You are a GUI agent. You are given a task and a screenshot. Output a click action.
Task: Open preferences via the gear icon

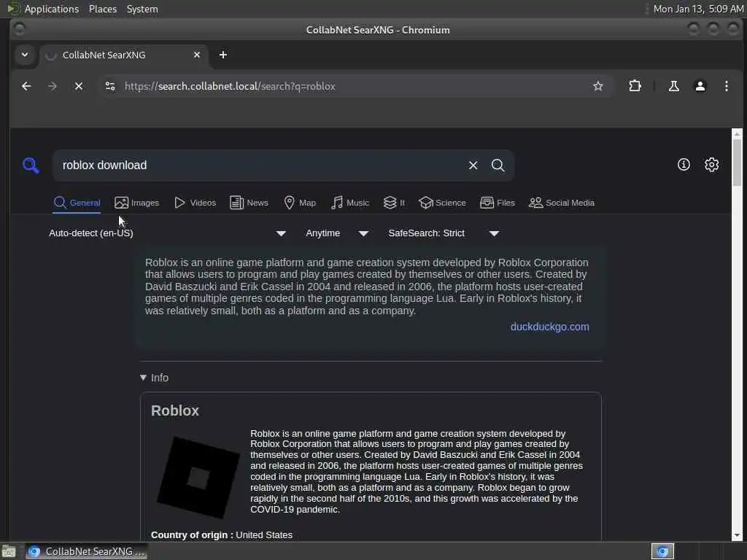pos(712,165)
